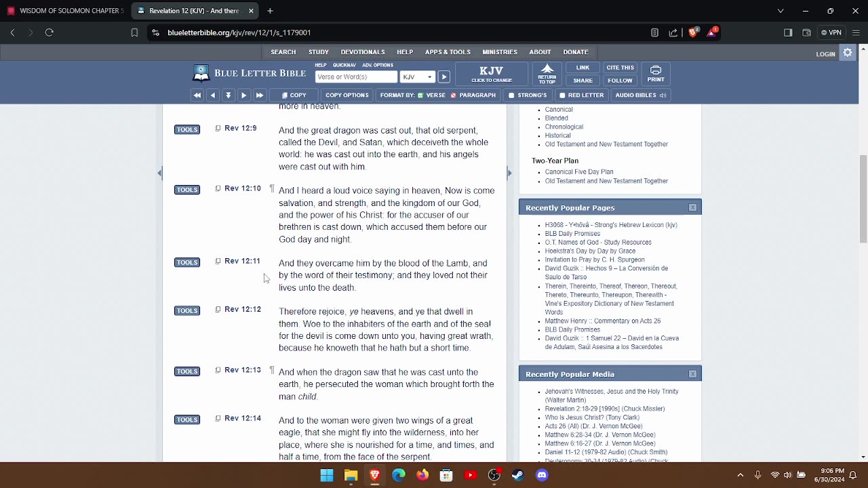Click copy icon beside Rev 12:9
Viewport: 868px width, 488px height.
coord(218,128)
